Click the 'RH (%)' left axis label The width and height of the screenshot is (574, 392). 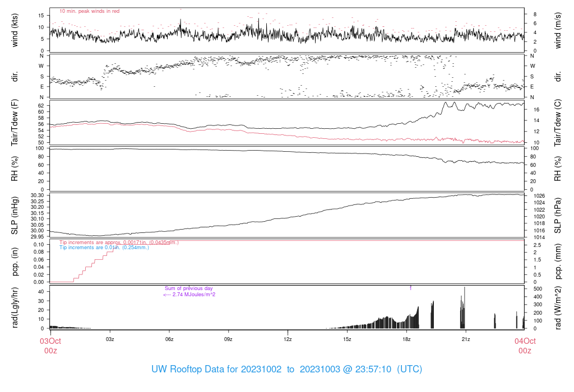pos(15,169)
